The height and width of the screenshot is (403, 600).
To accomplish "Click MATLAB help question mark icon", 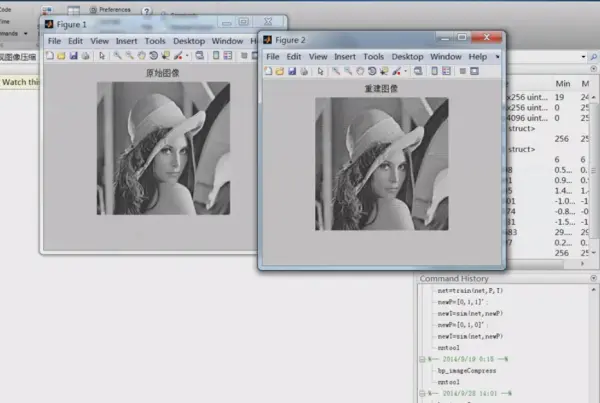I will pyautogui.click(x=147, y=11).
